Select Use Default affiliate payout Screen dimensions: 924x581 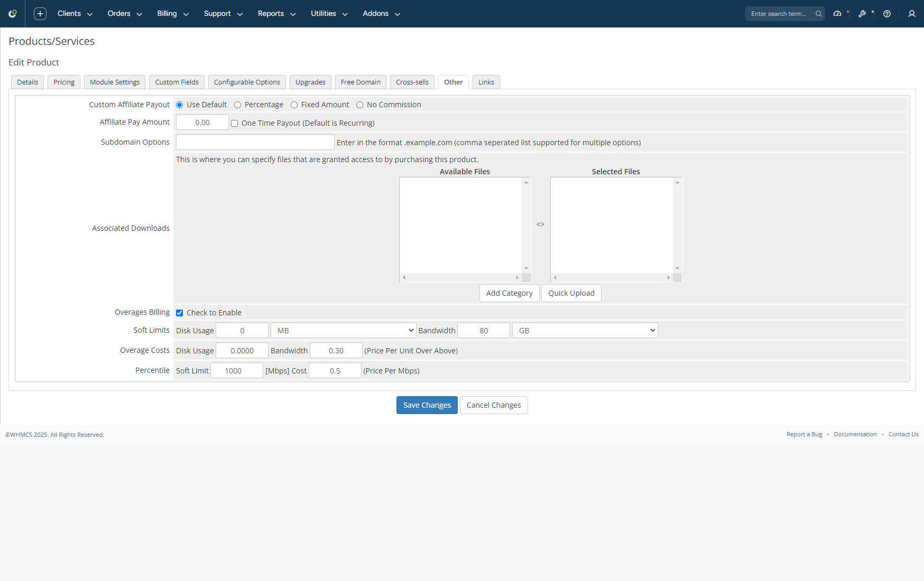coord(180,105)
